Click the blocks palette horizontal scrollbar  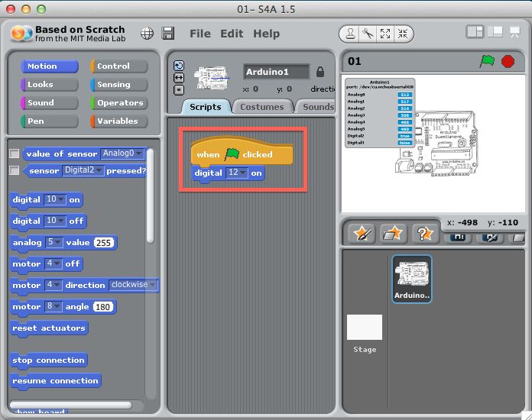[70, 405]
